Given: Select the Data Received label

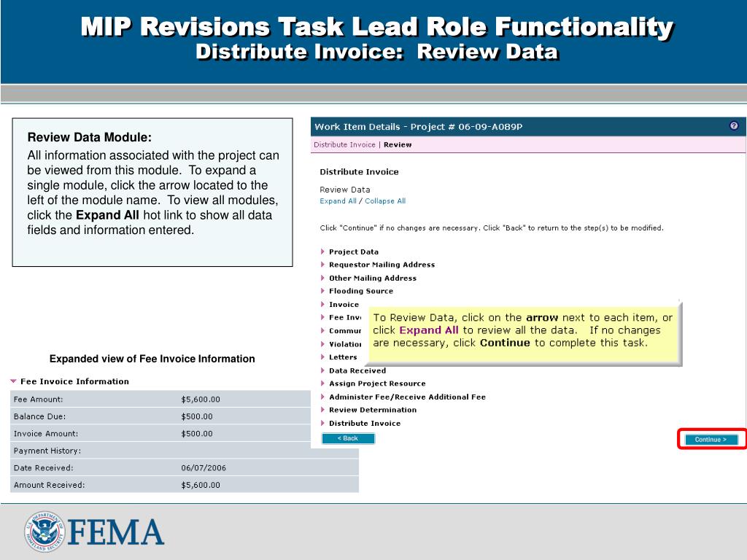Looking at the screenshot, I should point(357,370).
